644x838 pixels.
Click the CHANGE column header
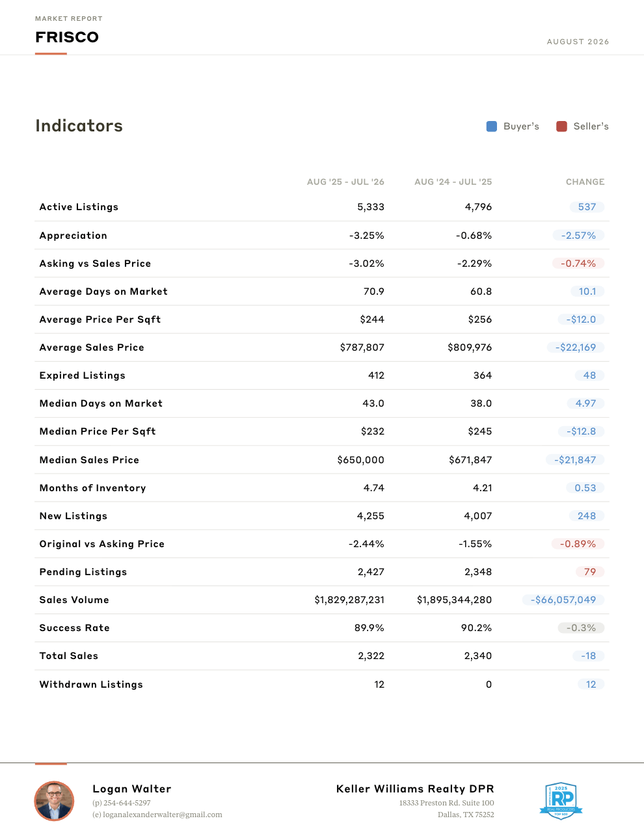(585, 182)
